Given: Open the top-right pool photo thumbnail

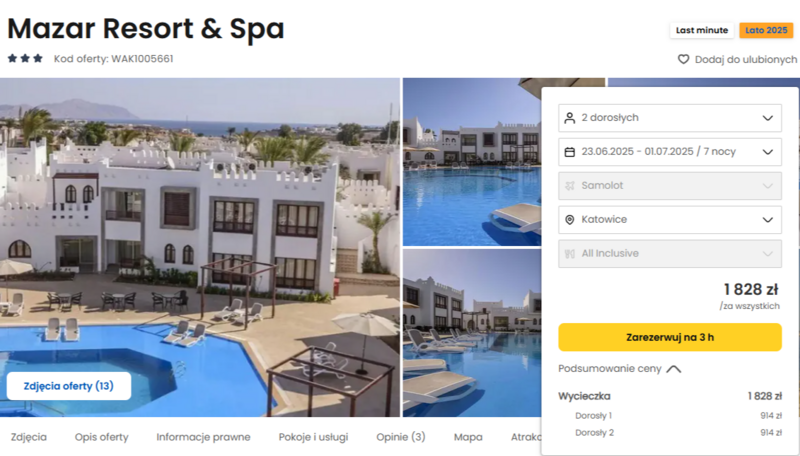Looking at the screenshot, I should coord(471,162).
